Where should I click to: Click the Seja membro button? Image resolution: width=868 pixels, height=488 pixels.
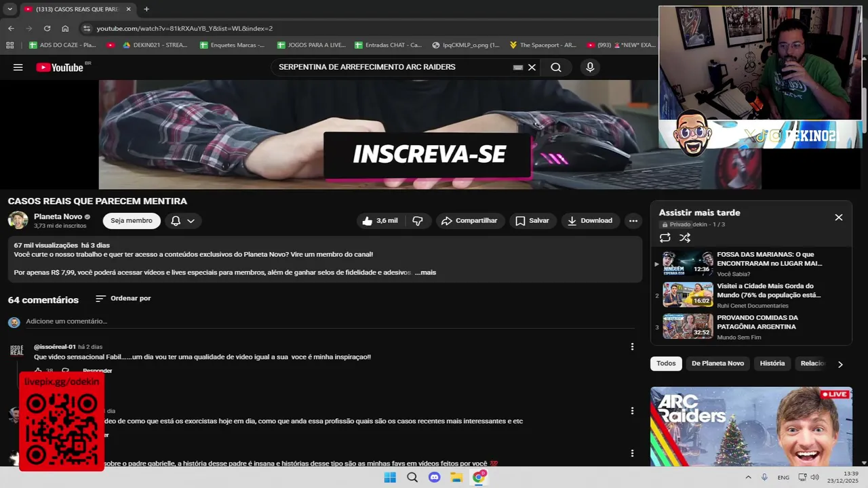coord(132,221)
